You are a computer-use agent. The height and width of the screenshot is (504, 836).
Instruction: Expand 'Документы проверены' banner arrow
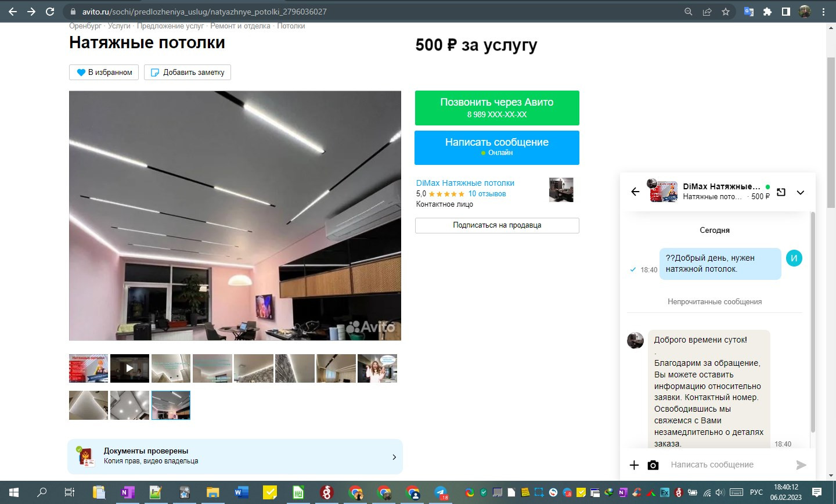click(x=394, y=457)
